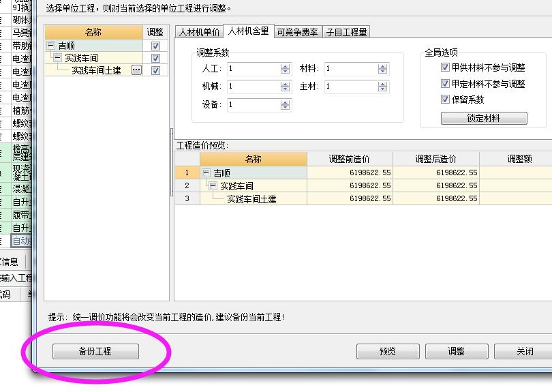
Task: Click 实践车间土建 name in preview table
Action: (x=251, y=199)
